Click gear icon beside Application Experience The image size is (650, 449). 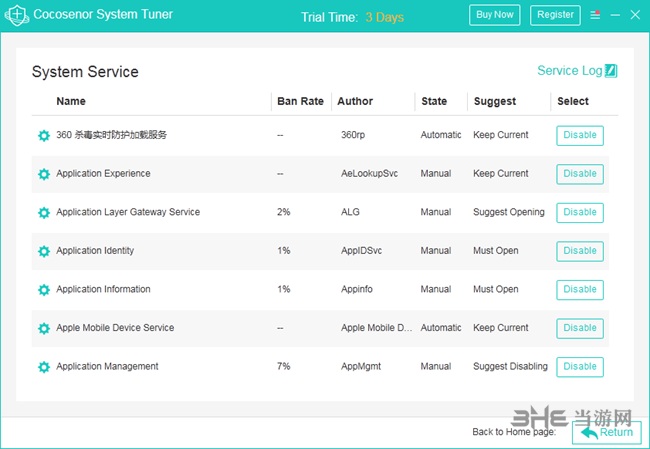pos(44,174)
